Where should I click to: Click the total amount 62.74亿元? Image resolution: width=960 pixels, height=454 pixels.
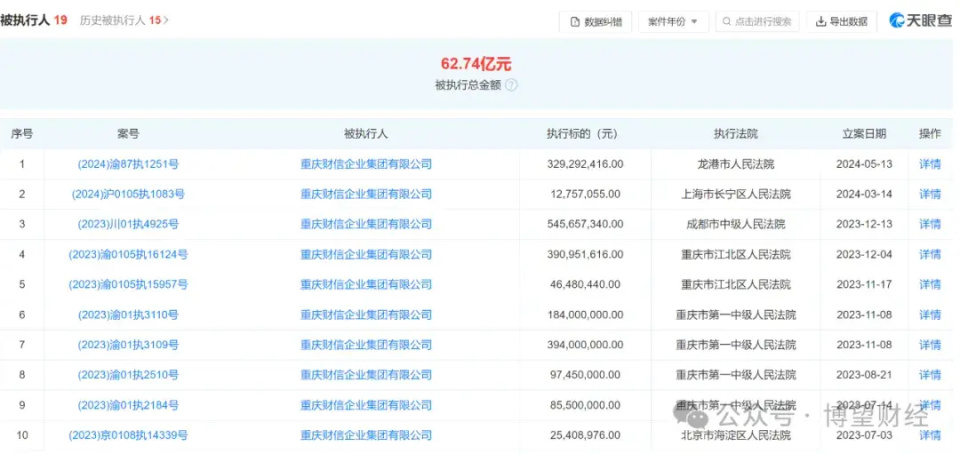476,63
